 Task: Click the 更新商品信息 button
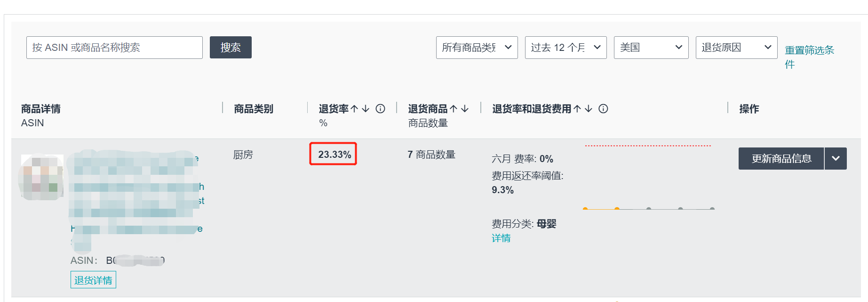point(781,158)
